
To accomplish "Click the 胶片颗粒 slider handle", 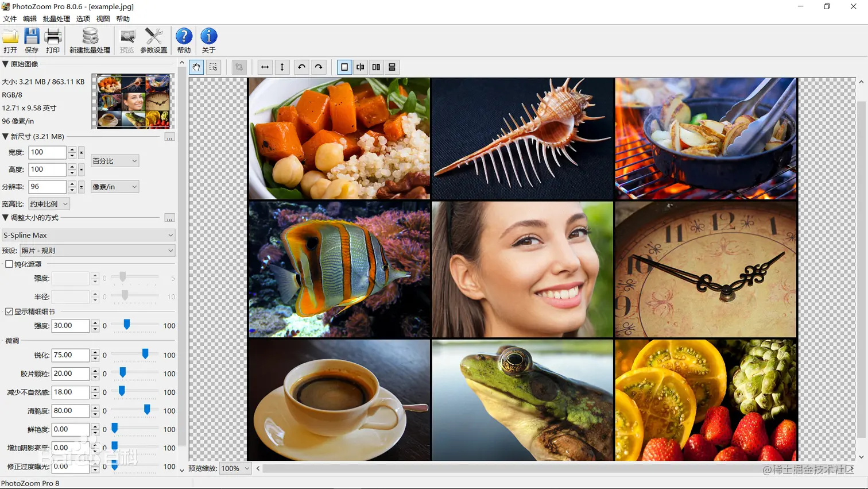I will point(123,372).
